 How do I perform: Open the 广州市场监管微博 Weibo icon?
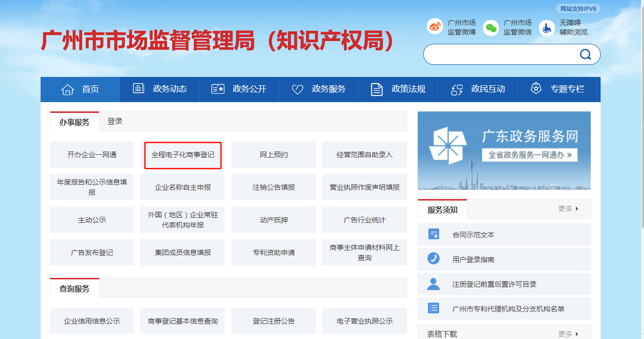(435, 26)
